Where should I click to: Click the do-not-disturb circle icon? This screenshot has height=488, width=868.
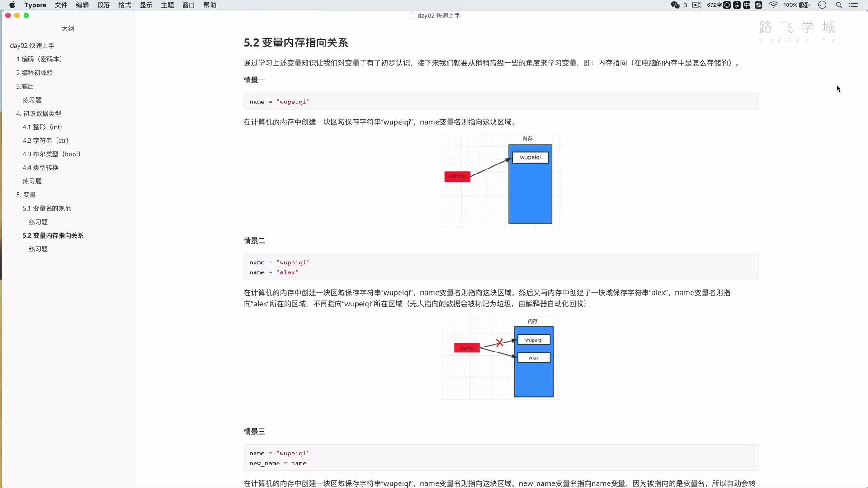coord(822,5)
